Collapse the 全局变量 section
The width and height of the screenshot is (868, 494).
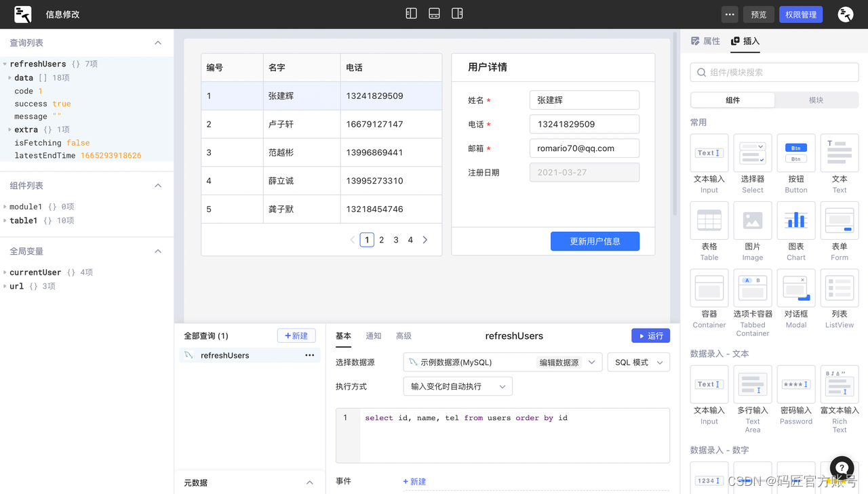(158, 251)
